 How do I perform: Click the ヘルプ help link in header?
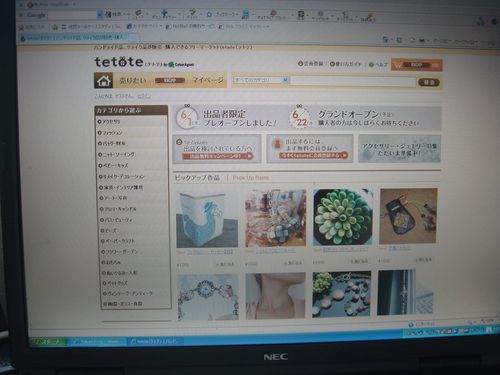378,64
